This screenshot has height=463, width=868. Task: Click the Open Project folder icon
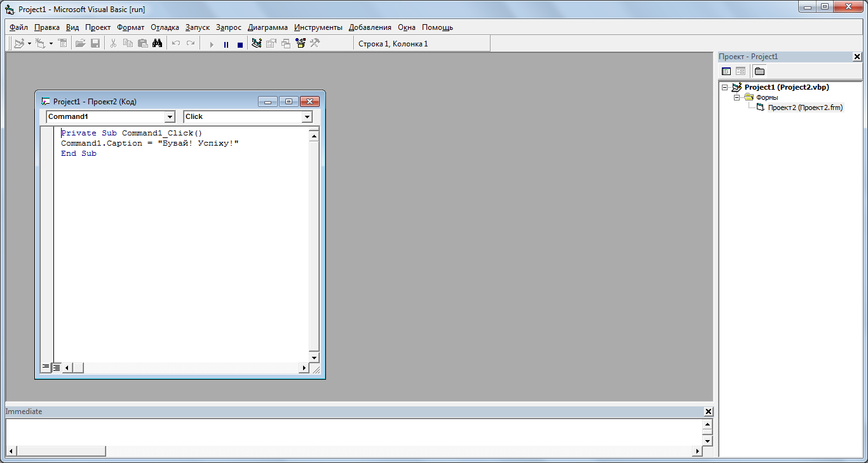(x=80, y=44)
